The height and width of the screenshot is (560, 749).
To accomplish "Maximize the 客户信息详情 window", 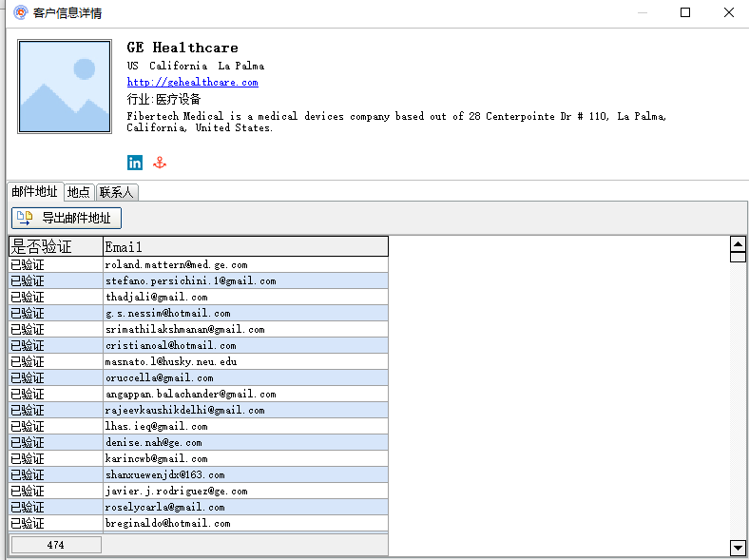I will tap(685, 12).
